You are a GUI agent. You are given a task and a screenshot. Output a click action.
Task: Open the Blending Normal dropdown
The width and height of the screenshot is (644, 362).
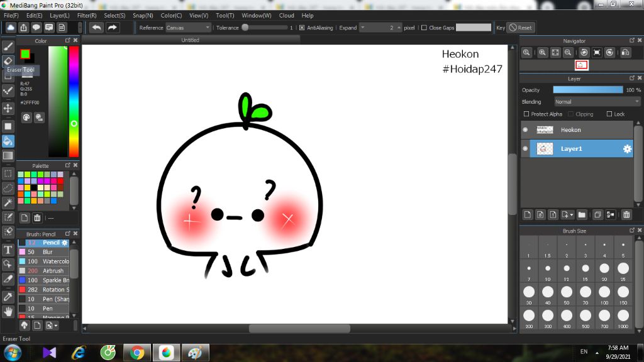click(597, 102)
